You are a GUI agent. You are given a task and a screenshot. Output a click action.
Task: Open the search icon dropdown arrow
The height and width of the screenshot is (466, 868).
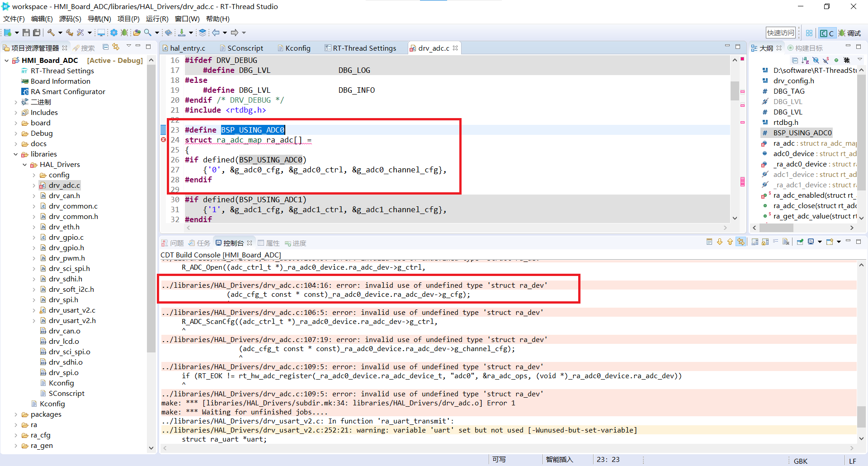157,33
